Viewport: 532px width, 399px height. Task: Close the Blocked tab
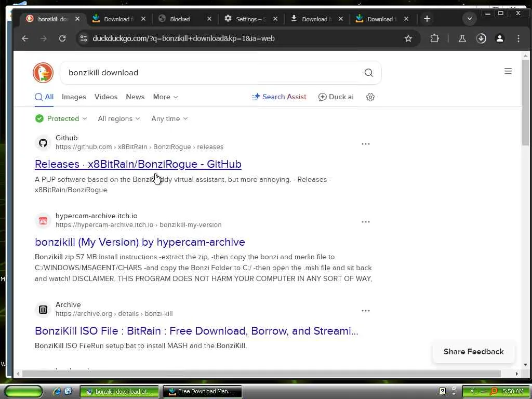click(209, 19)
